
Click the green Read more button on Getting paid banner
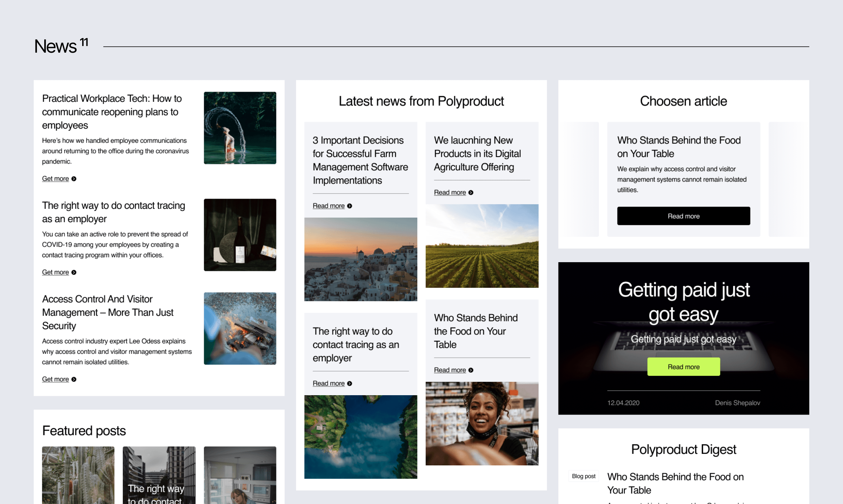(683, 366)
